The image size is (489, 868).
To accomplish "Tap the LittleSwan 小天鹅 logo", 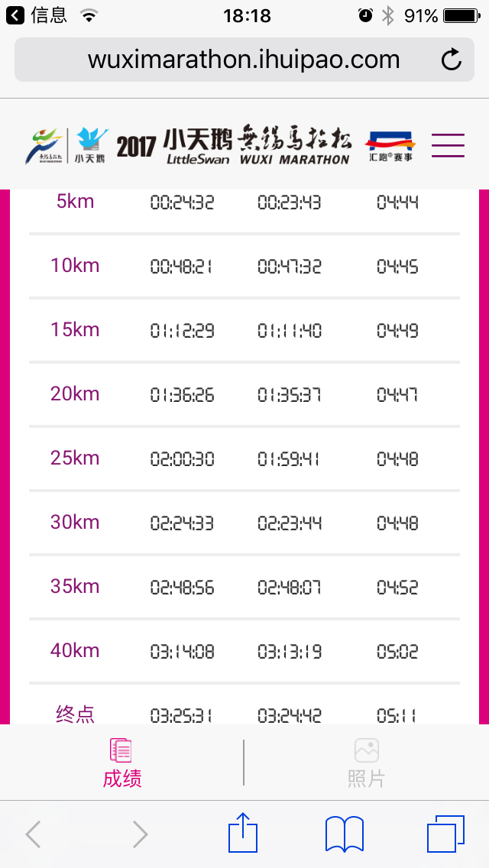I will [91, 145].
